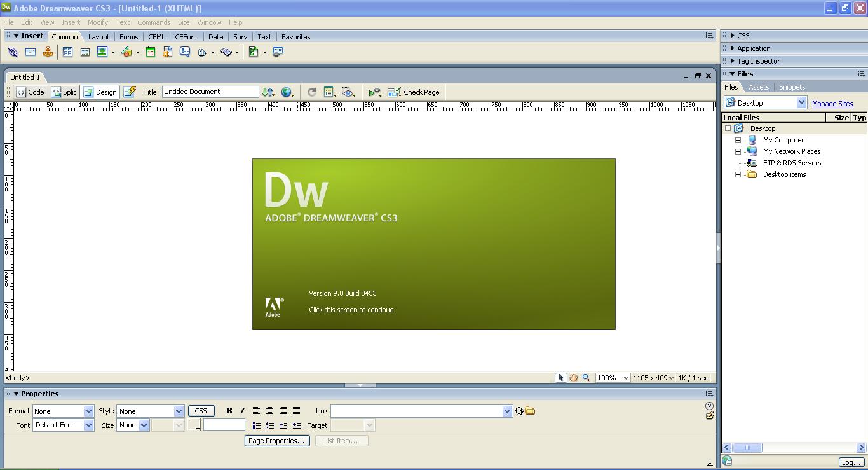This screenshot has height=470, width=868.
Task: Switch to the Assets tab
Action: (x=759, y=87)
